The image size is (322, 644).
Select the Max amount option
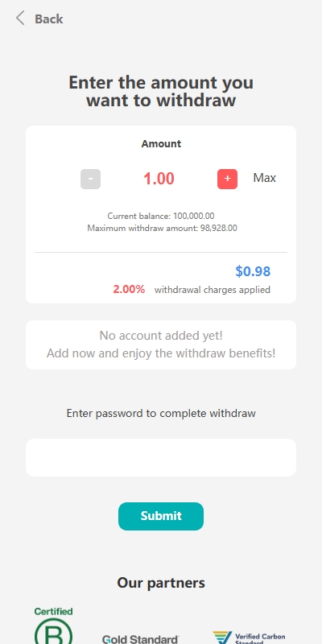(x=265, y=178)
